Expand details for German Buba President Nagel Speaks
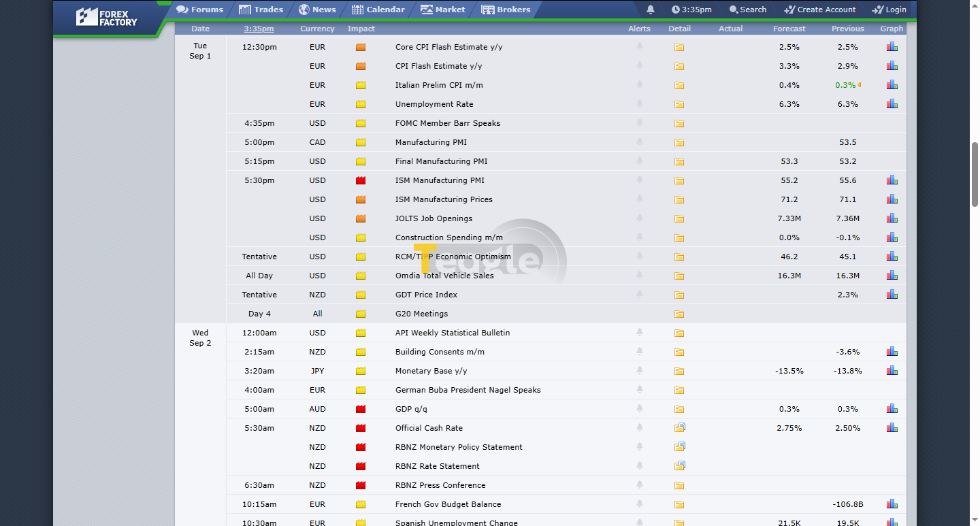The image size is (980, 526). tap(679, 391)
